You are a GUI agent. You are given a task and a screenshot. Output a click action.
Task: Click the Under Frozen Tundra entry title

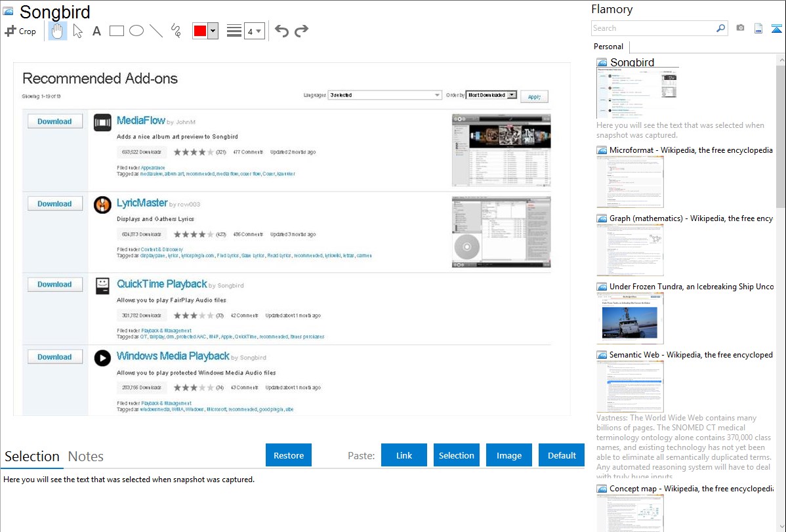(x=692, y=286)
